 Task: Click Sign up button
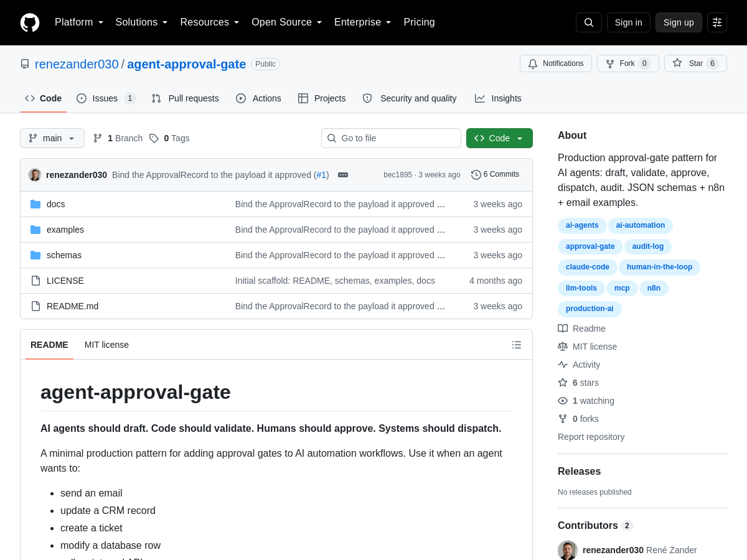[x=679, y=22]
